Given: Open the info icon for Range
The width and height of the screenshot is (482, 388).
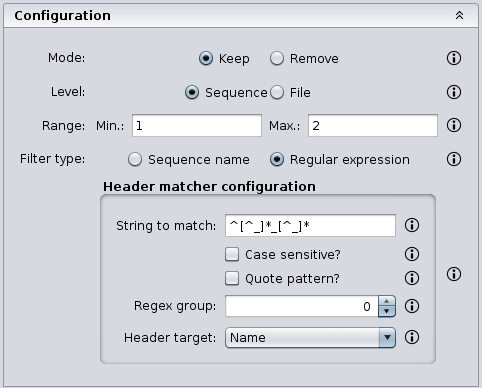Looking at the screenshot, I should (x=454, y=125).
